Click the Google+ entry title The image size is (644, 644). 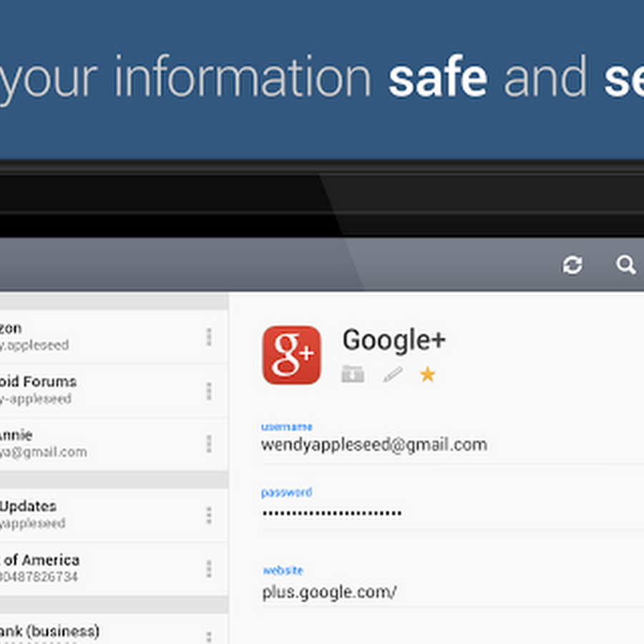(394, 341)
